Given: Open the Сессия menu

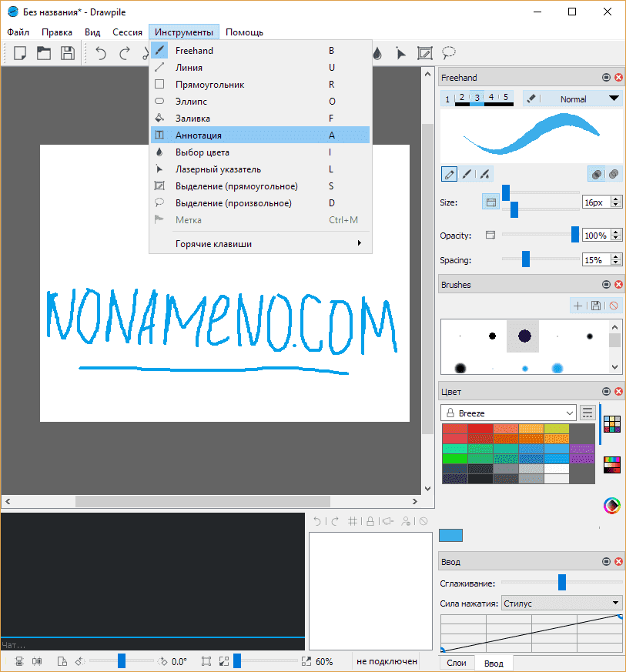Looking at the screenshot, I should 127,32.
